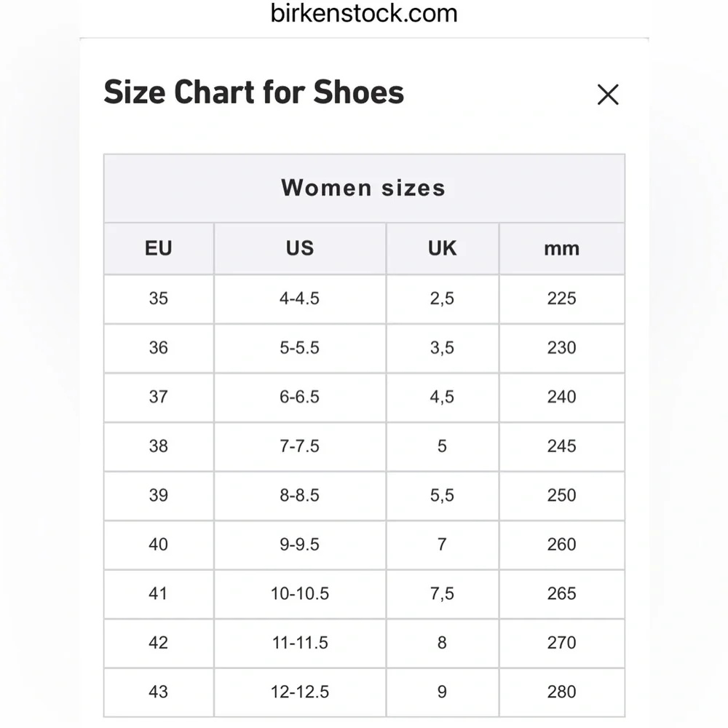728x728 pixels.
Task: Click US size 9-9.5 cell
Action: coord(299,545)
